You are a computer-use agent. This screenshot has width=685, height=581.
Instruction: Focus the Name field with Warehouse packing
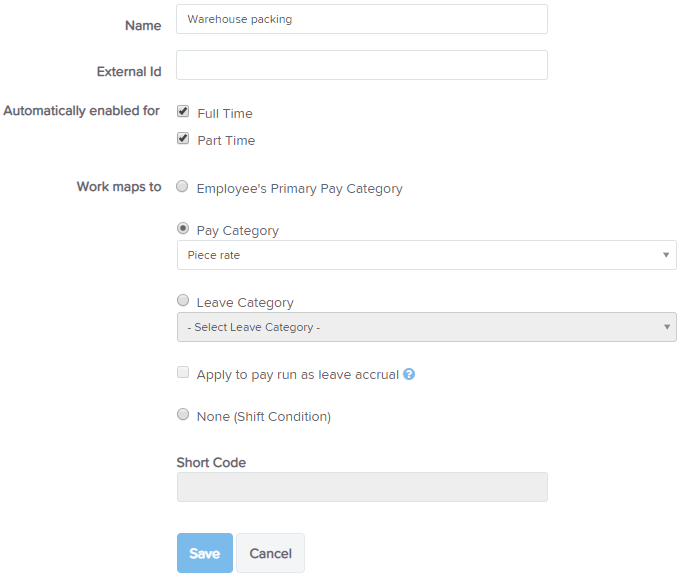362,19
